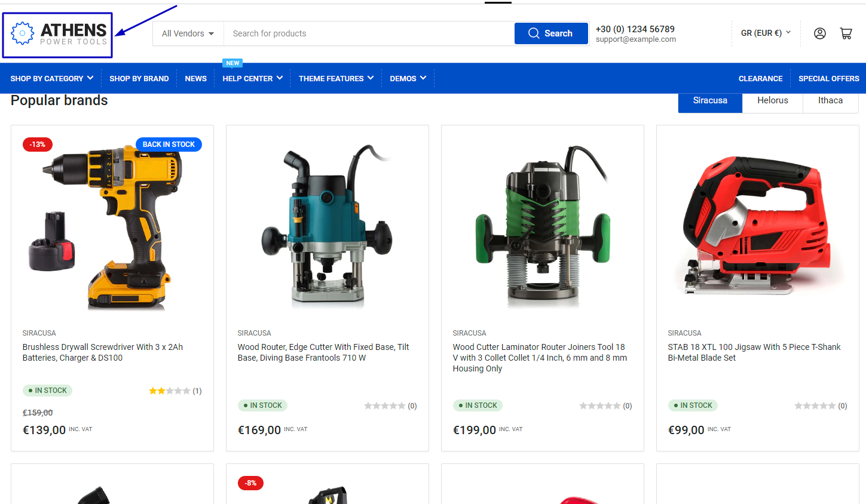Open STAB 18 XTL 100 Jigsaw title
Screen dimensions: 866x504
point(754,352)
